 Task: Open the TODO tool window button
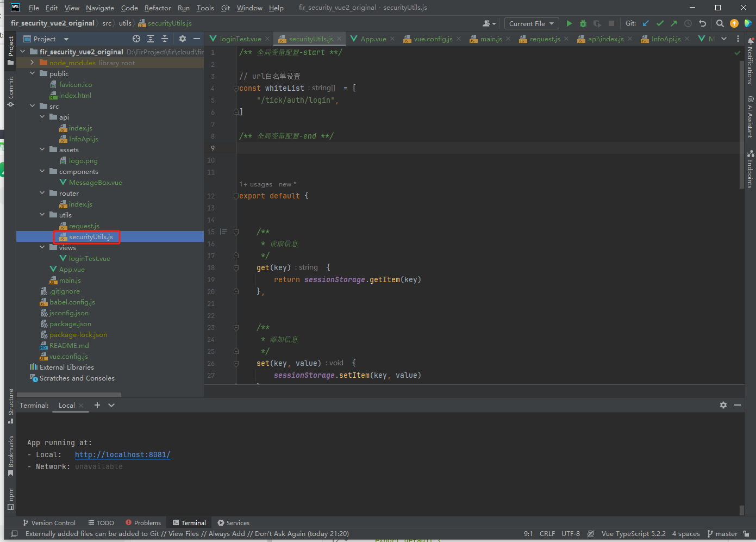pyautogui.click(x=101, y=523)
